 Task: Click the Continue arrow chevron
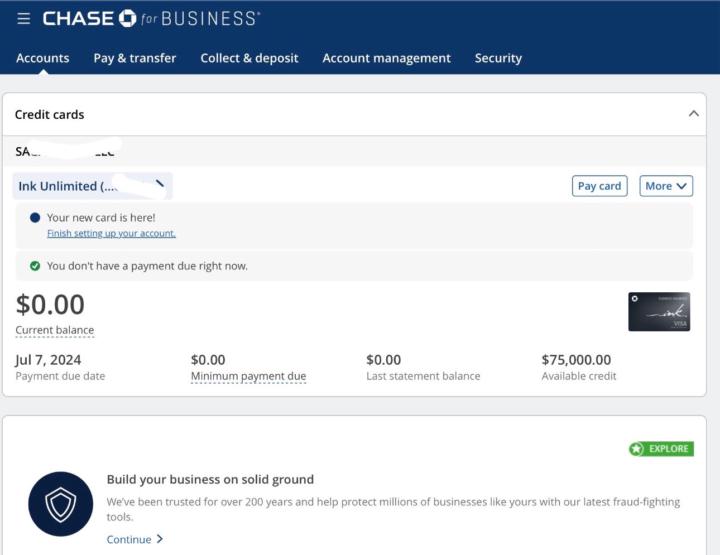159,538
